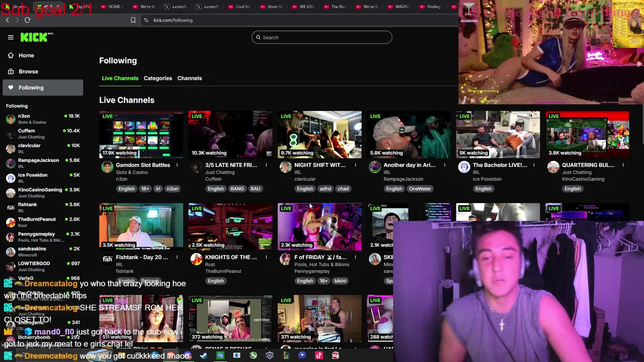
Task: Open KinoCasinoGaming channel in the sidebar list
Action: [x=43, y=193]
